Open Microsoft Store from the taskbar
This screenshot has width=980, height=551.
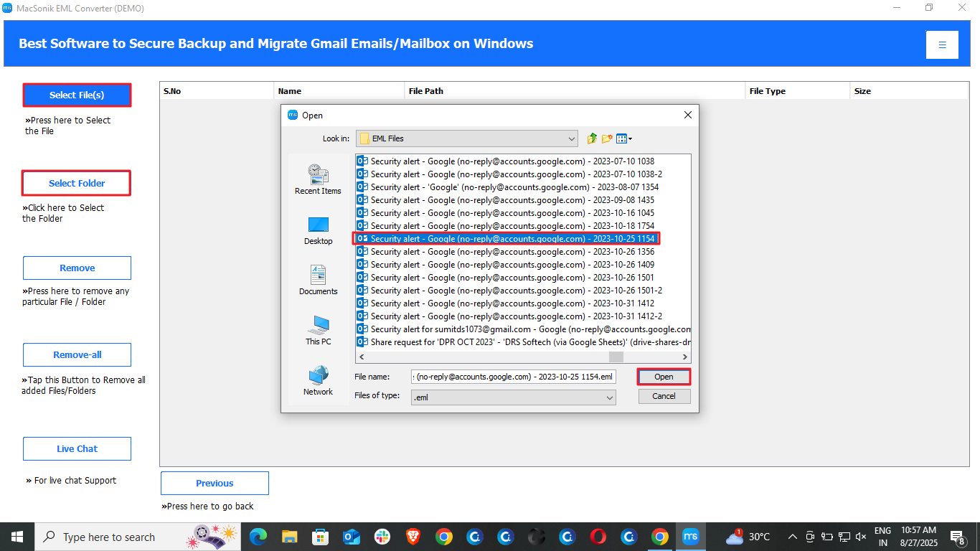320,537
